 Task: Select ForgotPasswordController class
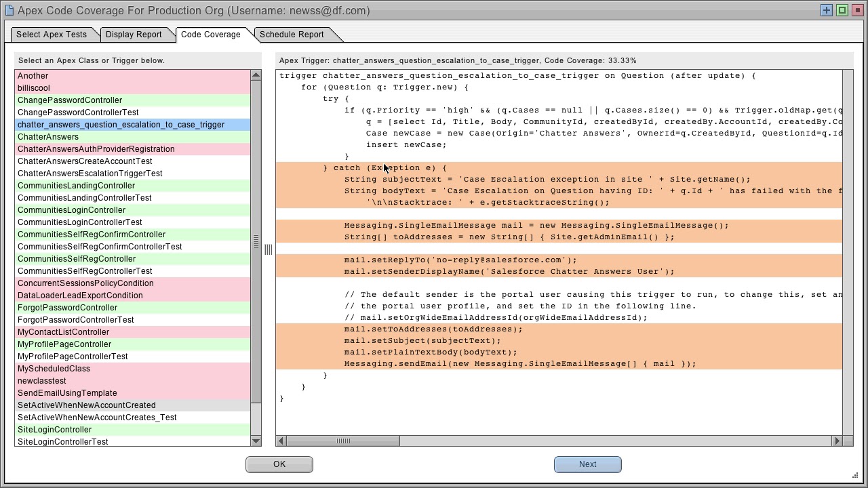[x=133, y=308]
